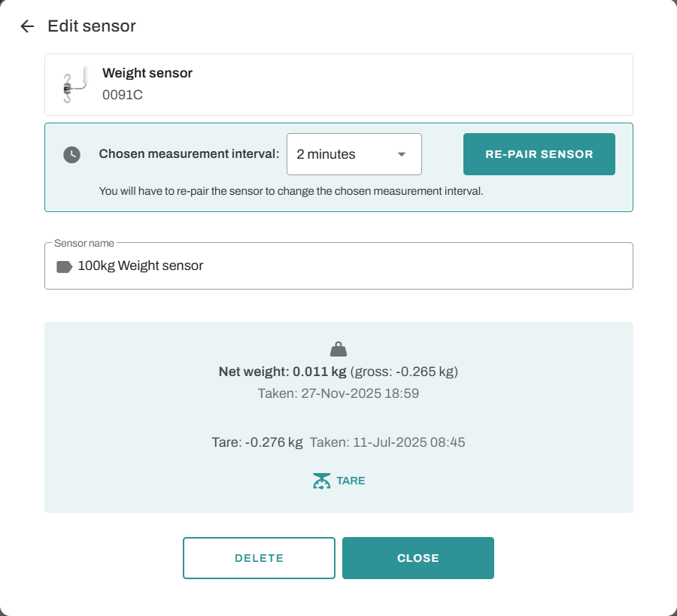Delete the sensor with the DELETE button
This screenshot has width=677, height=616.
259,558
